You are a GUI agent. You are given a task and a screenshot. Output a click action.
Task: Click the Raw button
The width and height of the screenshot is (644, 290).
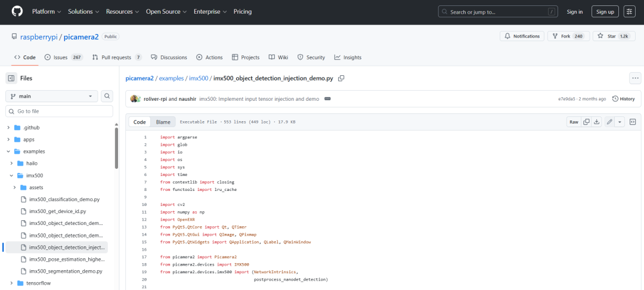(x=574, y=122)
